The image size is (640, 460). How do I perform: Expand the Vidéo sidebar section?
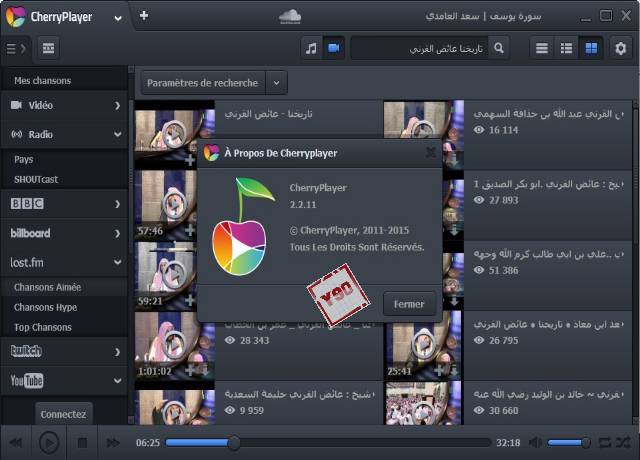coord(64,105)
